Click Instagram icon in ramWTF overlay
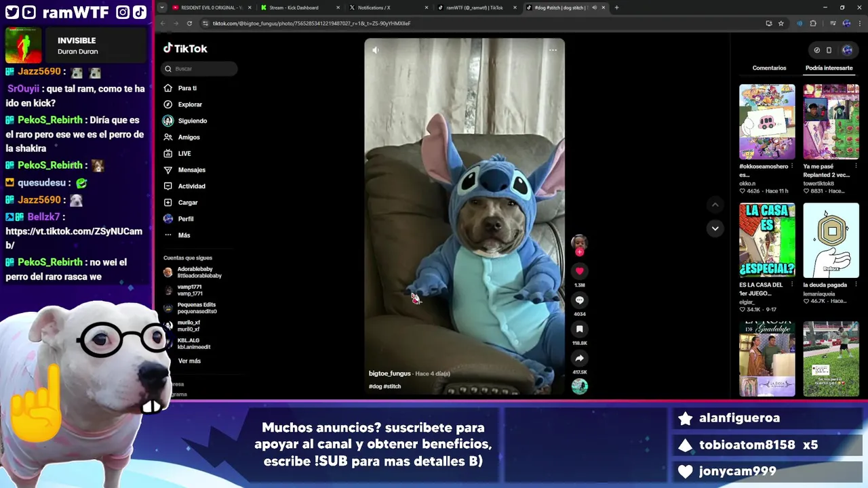868x488 pixels. click(x=123, y=12)
